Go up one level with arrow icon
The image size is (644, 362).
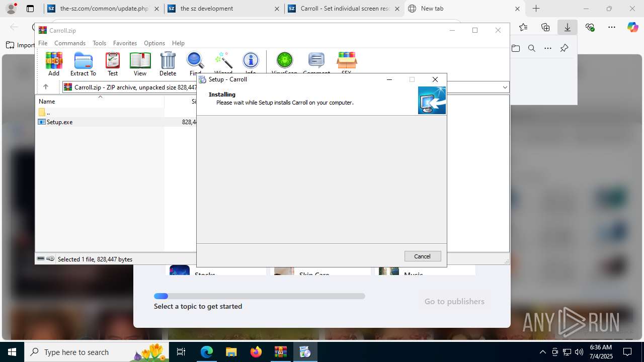45,87
